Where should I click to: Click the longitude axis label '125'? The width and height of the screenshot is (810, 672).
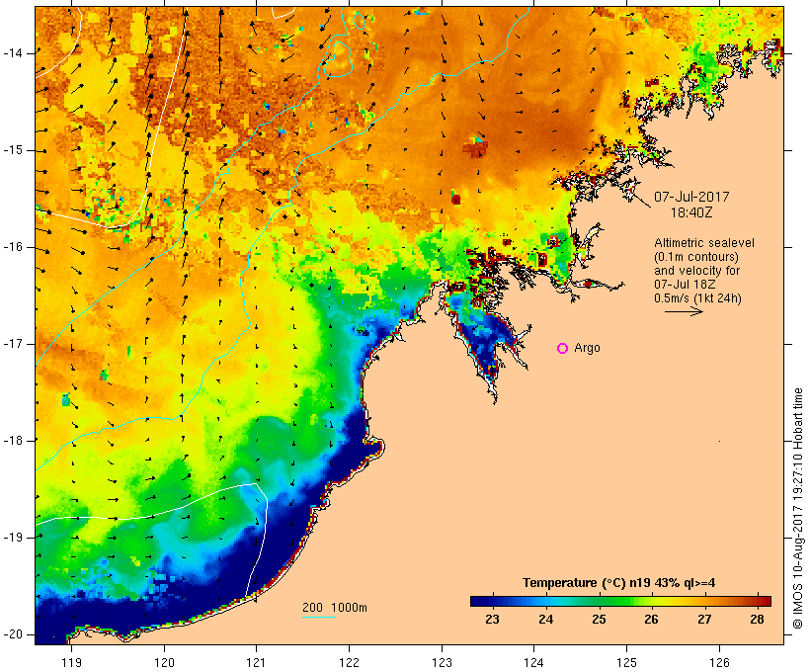pos(627,662)
